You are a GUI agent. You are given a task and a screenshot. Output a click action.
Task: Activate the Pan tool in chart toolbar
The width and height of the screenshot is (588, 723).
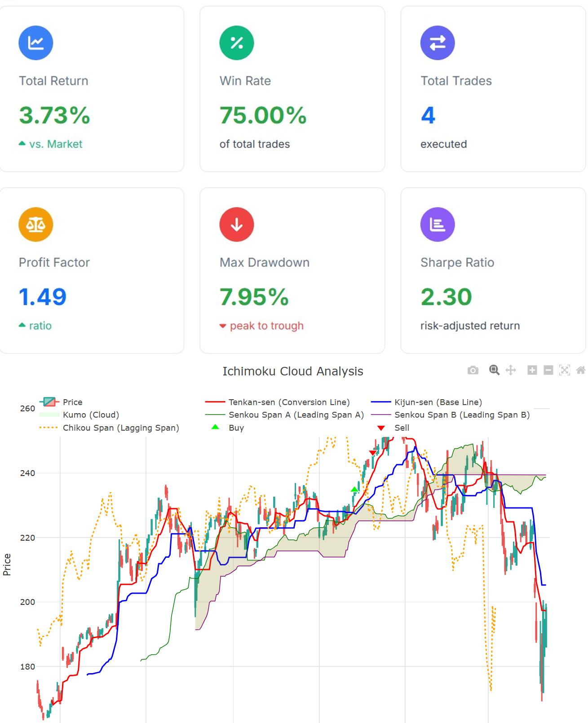pyautogui.click(x=511, y=370)
